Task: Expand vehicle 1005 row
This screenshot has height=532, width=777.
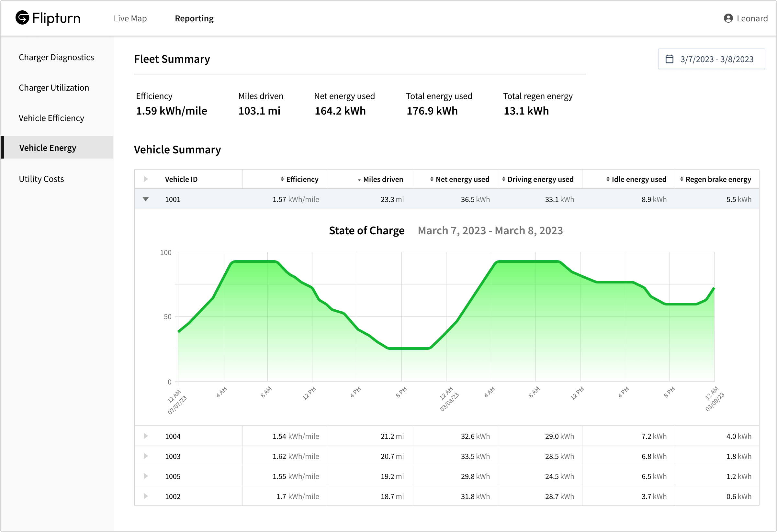Action: (x=145, y=476)
